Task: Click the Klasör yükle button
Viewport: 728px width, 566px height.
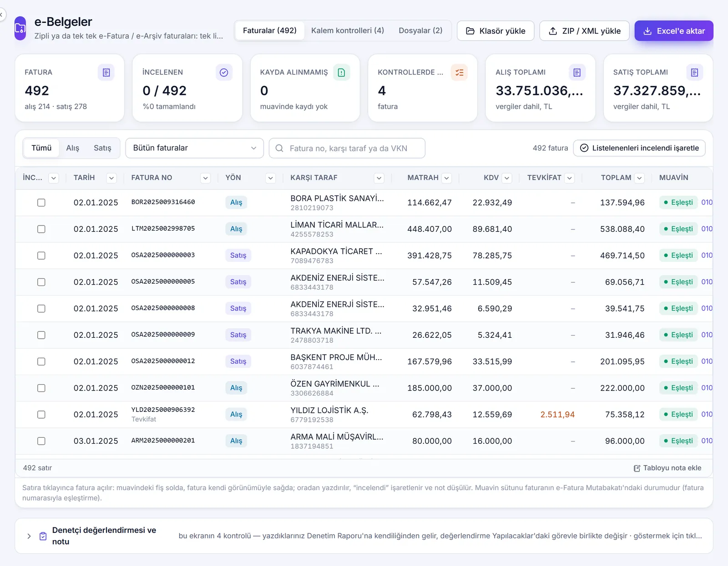Action: (495, 31)
